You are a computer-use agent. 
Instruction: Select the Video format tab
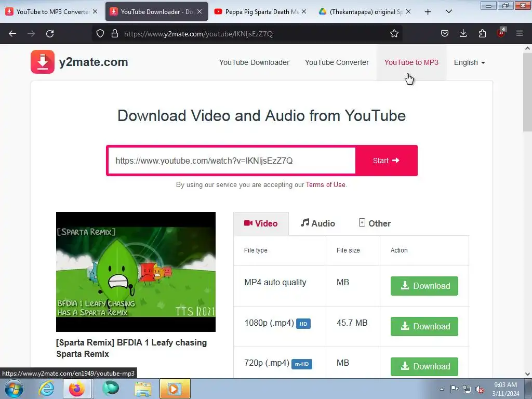click(261, 223)
